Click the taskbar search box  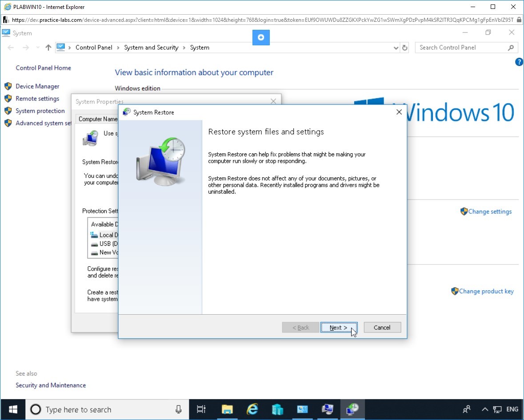(107, 409)
